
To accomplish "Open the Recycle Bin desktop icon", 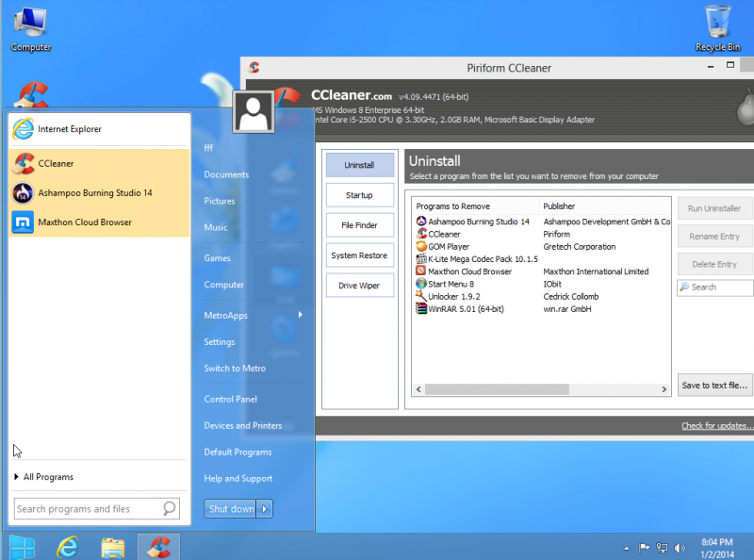I will click(717, 28).
